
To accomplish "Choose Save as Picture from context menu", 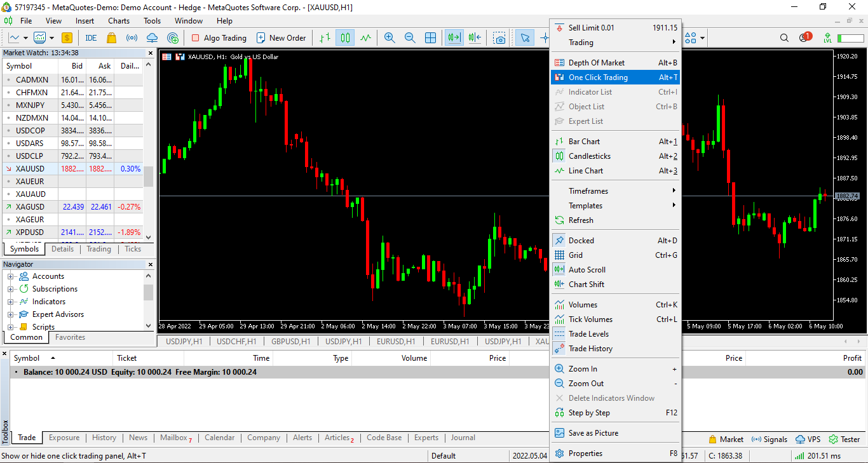I will [x=615, y=433].
